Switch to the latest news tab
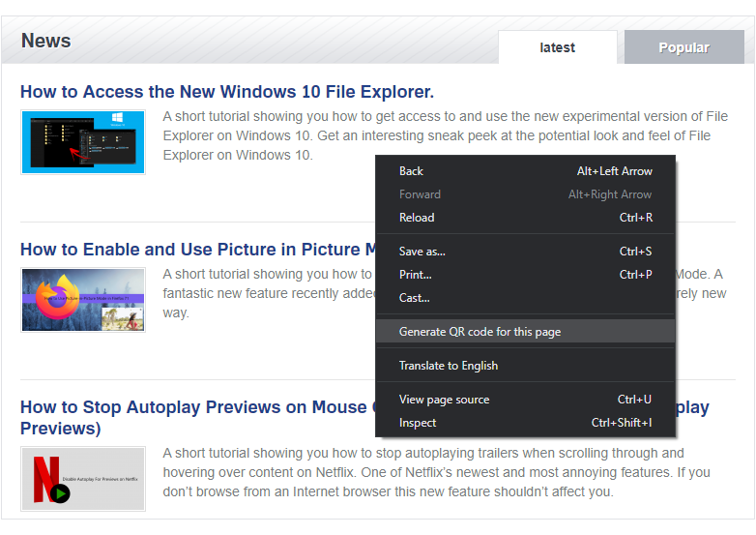756x535 pixels. coord(558,47)
